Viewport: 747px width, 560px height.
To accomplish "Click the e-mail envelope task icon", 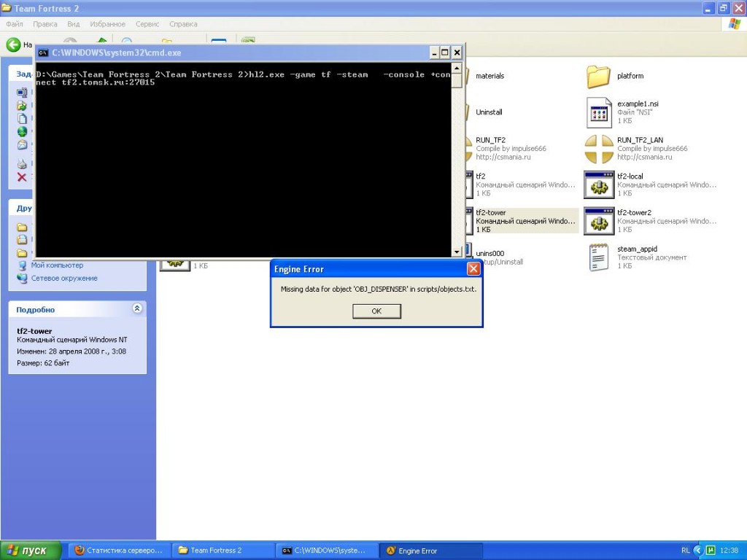I will (x=22, y=145).
